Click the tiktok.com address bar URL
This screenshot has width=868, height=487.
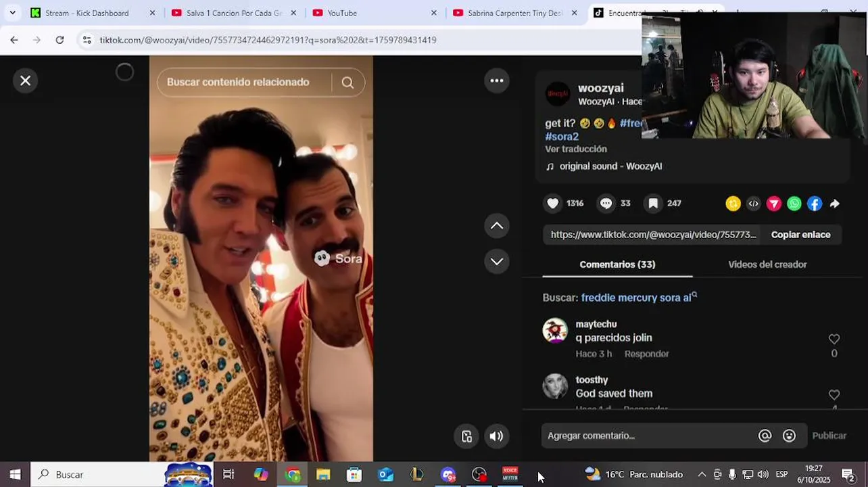(x=268, y=40)
